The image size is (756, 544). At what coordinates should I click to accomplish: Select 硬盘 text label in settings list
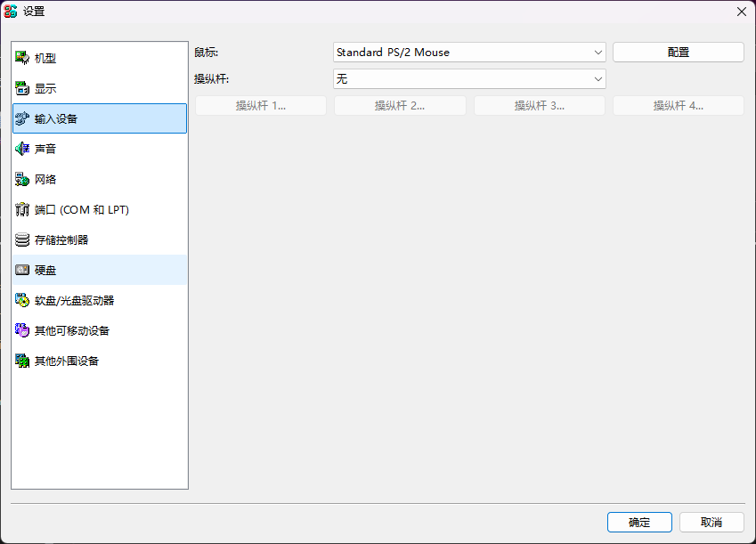pos(45,270)
